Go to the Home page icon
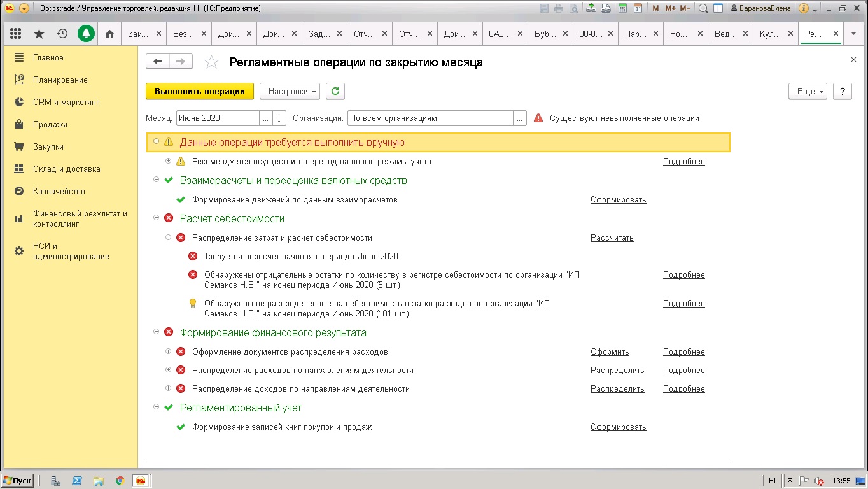Viewport: 868px width, 489px height. coord(109,34)
